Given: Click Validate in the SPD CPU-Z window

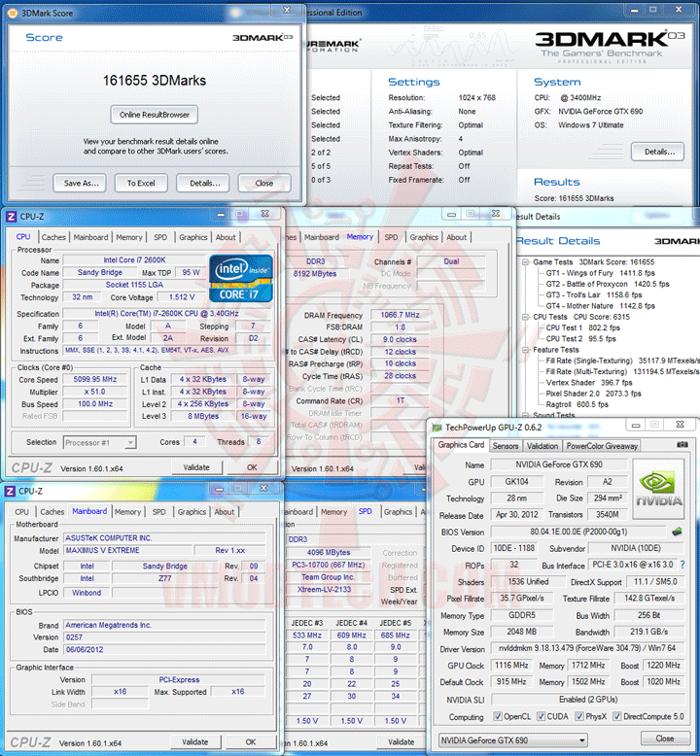Looking at the screenshot, I should point(401,742).
